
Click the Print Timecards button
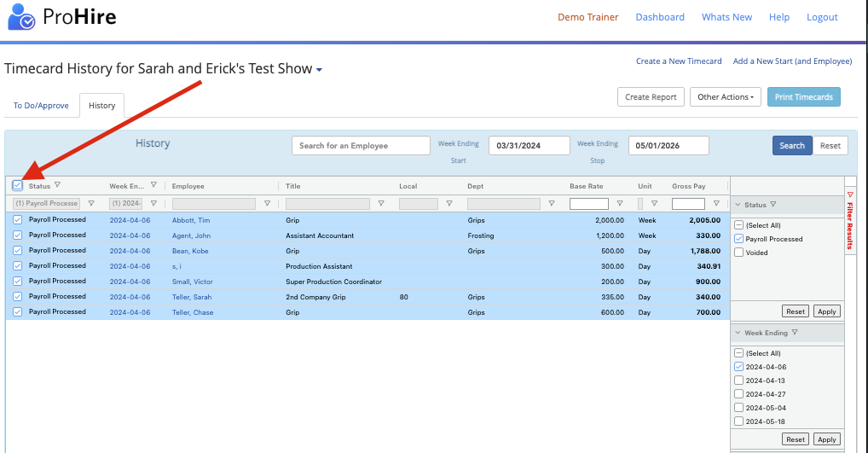pos(804,97)
